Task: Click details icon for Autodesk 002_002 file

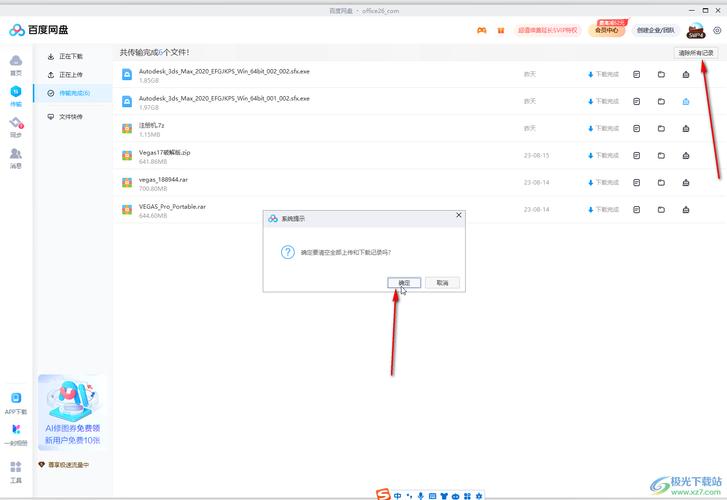Action: pos(637,74)
